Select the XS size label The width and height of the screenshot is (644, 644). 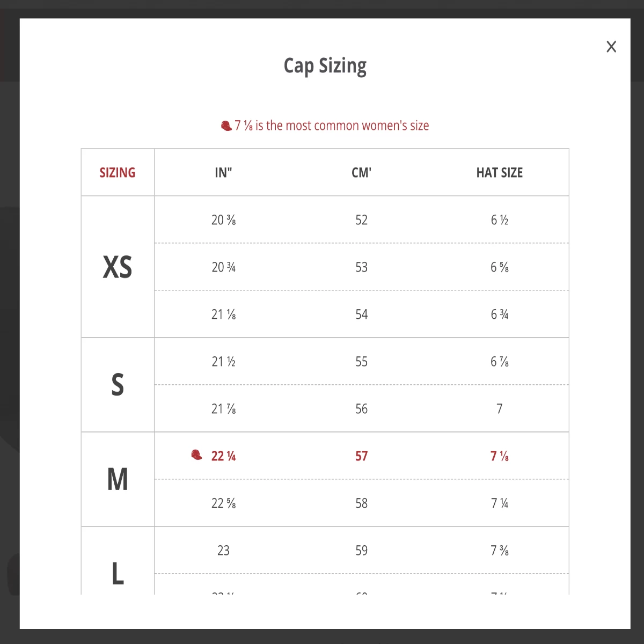(118, 267)
